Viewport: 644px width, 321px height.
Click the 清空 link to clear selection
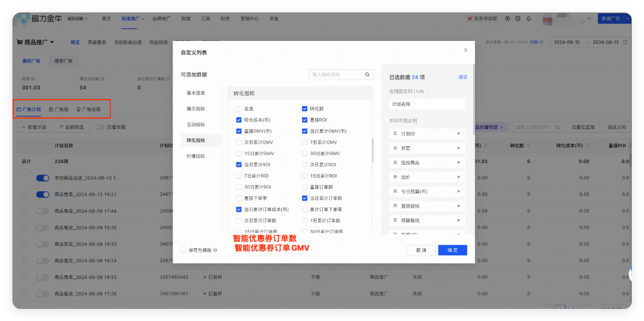click(x=463, y=77)
